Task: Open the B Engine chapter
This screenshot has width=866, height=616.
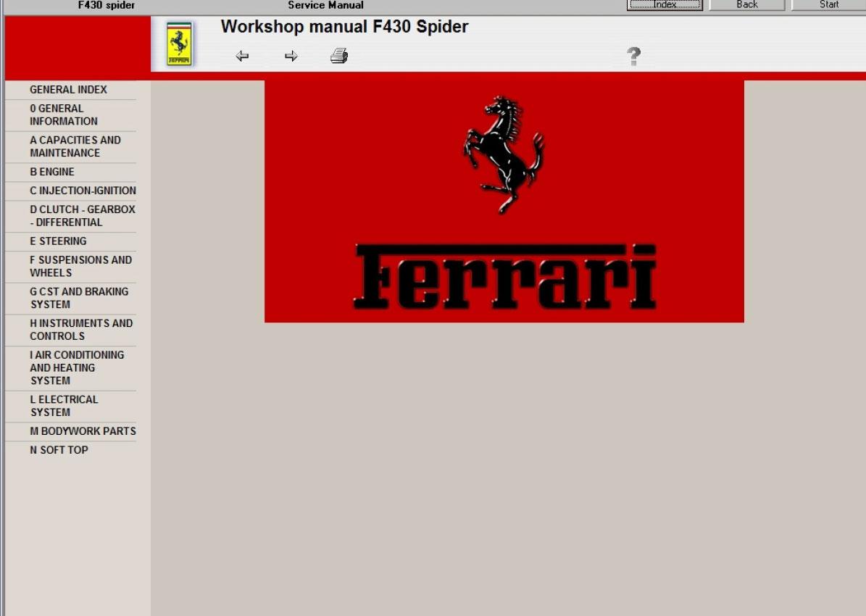Action: pos(52,172)
